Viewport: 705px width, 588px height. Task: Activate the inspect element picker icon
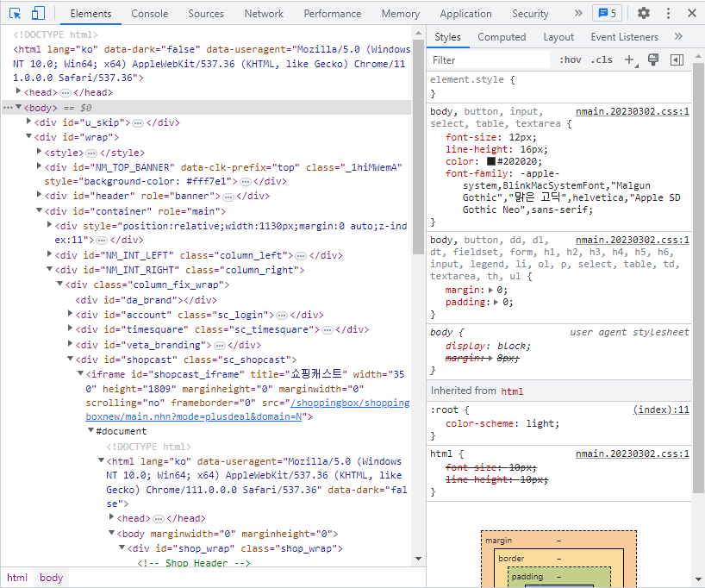click(15, 14)
